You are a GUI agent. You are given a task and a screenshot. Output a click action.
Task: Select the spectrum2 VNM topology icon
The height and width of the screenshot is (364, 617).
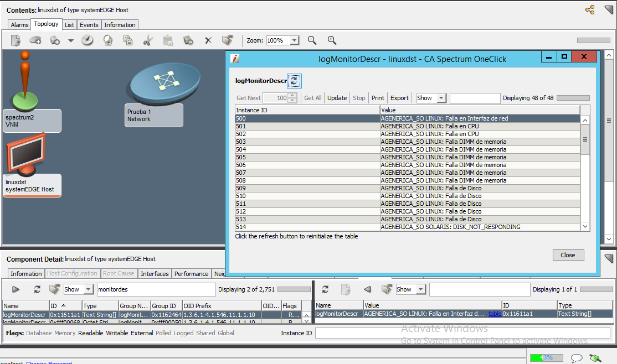click(x=25, y=81)
